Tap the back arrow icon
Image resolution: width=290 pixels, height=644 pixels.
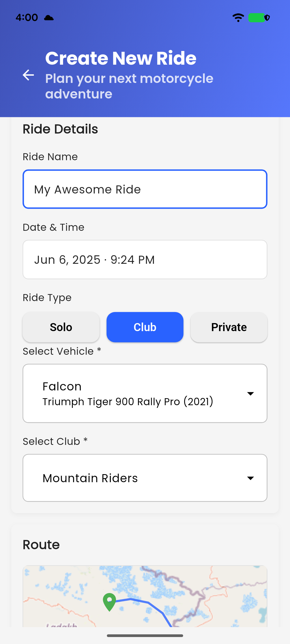[x=28, y=75]
